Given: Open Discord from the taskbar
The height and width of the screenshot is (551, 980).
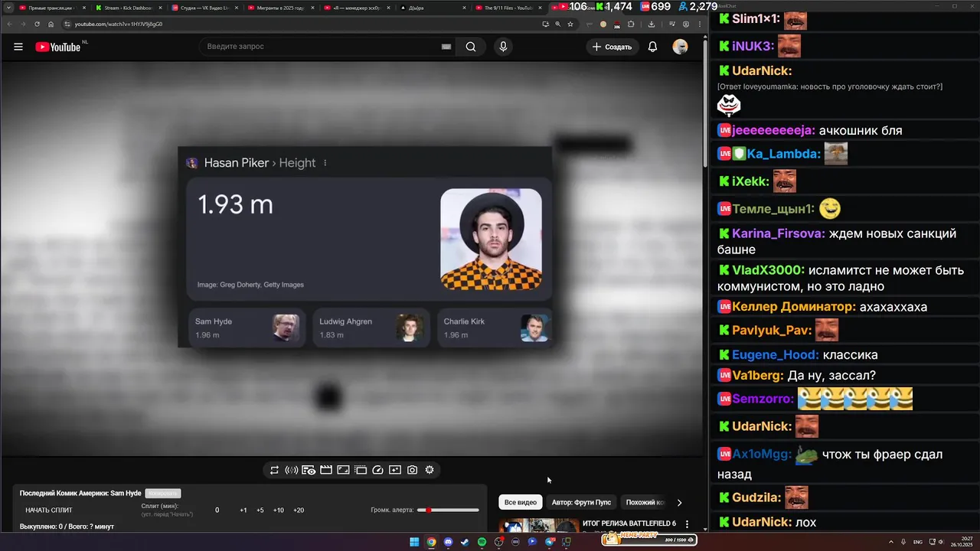Looking at the screenshot, I should tap(448, 542).
